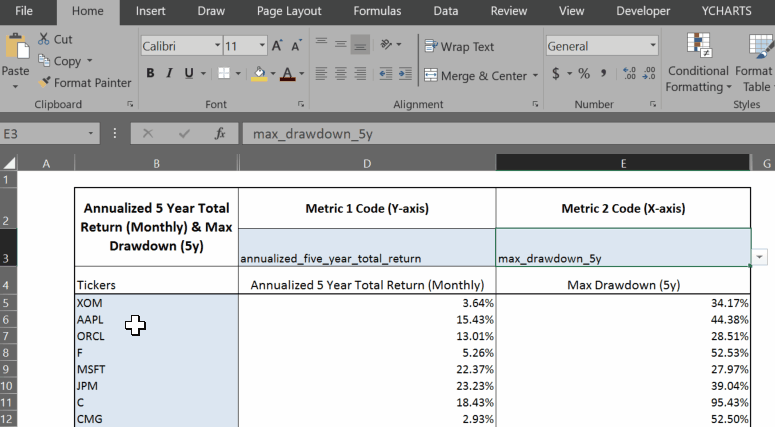Click Decrease Decimal icon
Viewport: 775px width, 427px height.
pyautogui.click(x=649, y=74)
